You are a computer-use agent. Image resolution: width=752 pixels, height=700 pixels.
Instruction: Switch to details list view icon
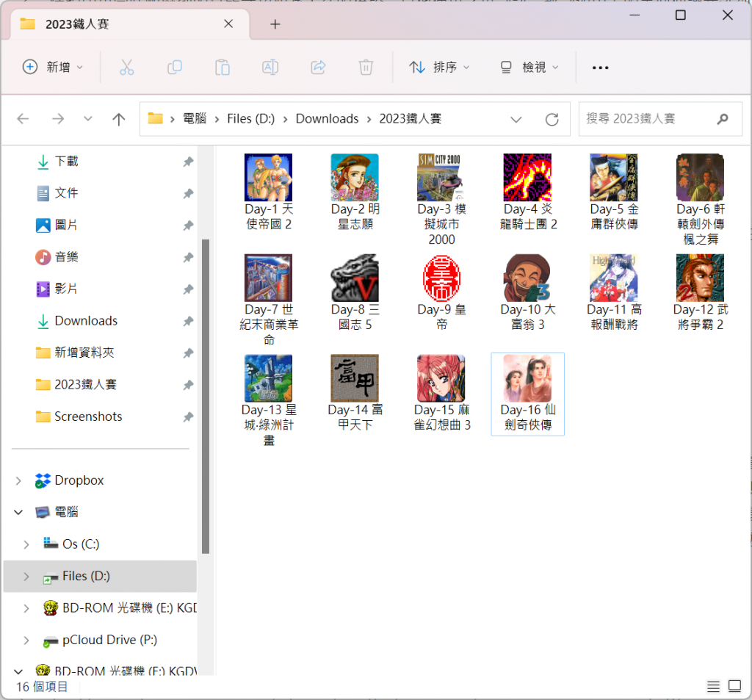[713, 687]
